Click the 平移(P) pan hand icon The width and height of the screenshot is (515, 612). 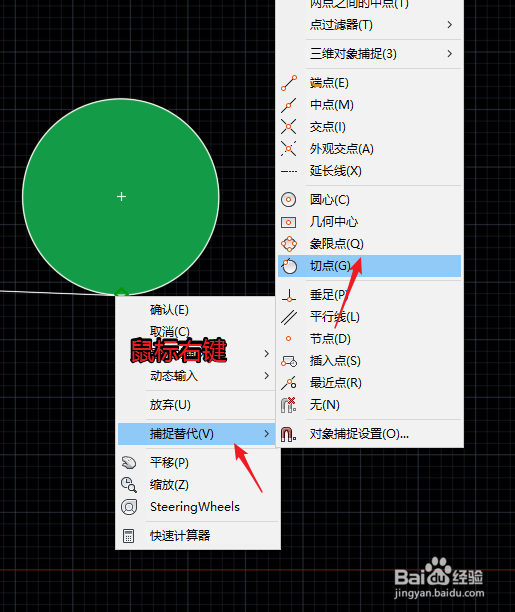coord(129,463)
